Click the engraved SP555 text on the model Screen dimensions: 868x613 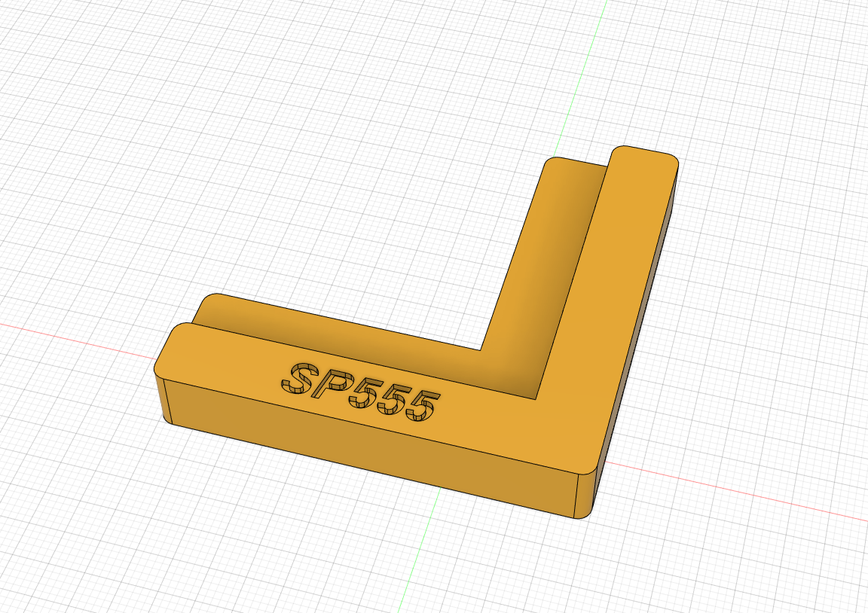[x=361, y=392]
